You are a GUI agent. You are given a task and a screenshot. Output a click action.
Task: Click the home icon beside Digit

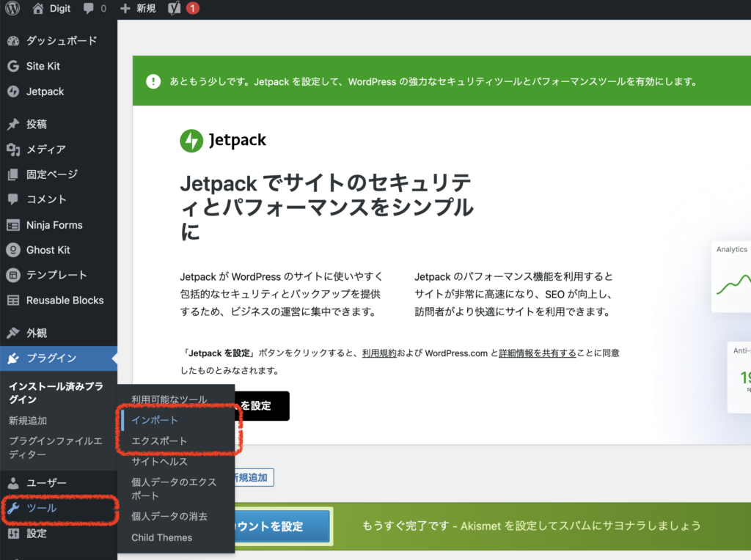[x=38, y=8]
